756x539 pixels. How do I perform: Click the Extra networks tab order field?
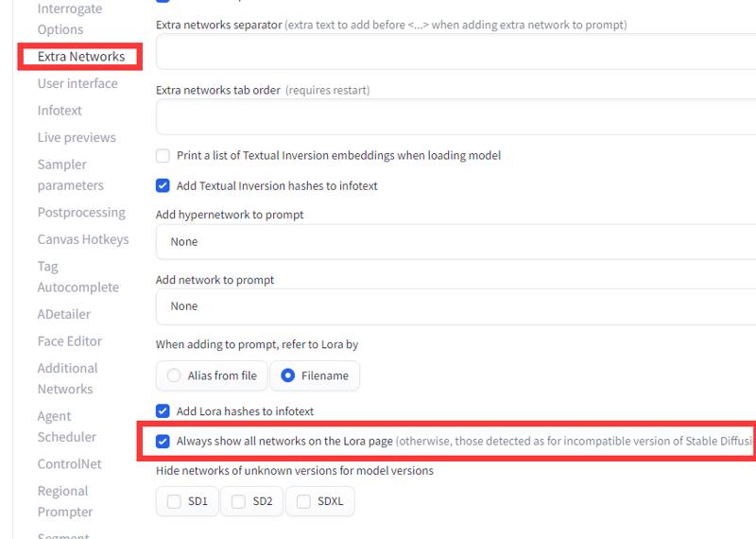(x=455, y=116)
